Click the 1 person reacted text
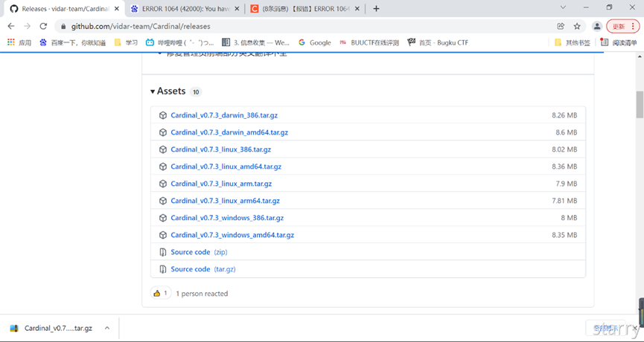This screenshot has height=342, width=644. (x=202, y=294)
